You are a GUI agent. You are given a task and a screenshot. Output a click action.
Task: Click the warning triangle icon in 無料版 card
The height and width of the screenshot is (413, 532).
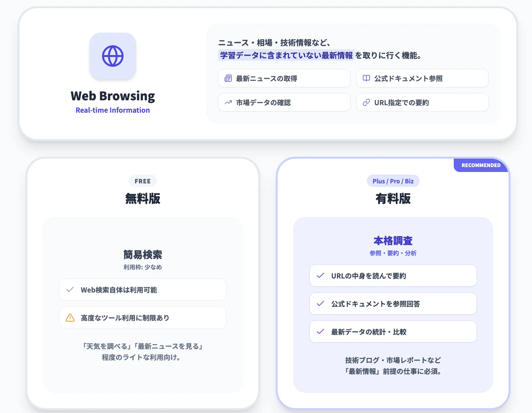[x=70, y=318]
